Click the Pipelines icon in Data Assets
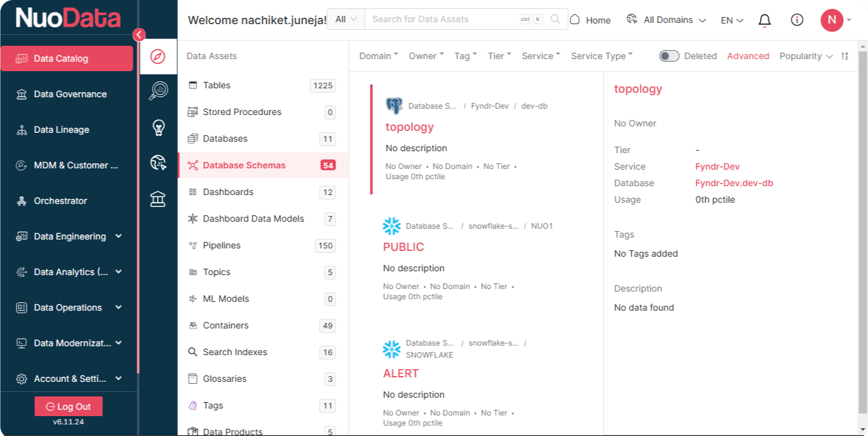This screenshot has width=868, height=439. pos(193,245)
